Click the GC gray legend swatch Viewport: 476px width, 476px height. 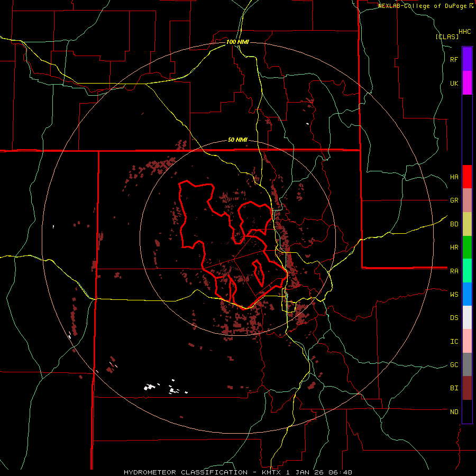click(x=467, y=364)
